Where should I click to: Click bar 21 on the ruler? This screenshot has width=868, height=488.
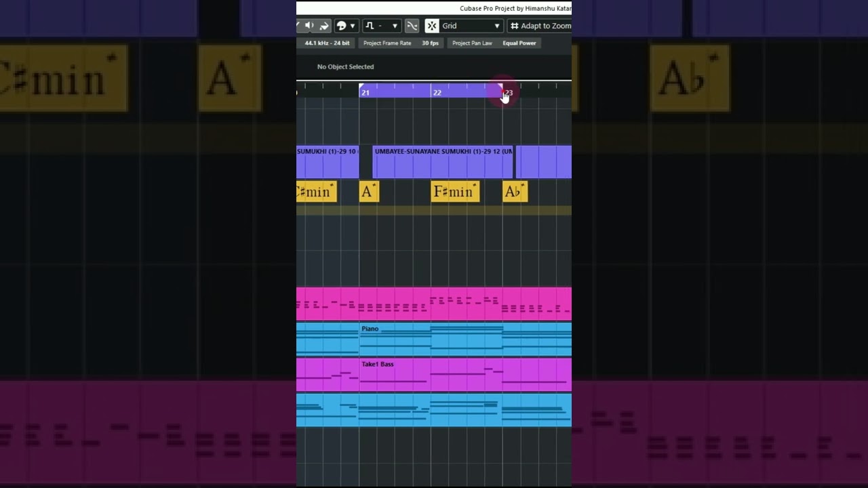[x=365, y=92]
